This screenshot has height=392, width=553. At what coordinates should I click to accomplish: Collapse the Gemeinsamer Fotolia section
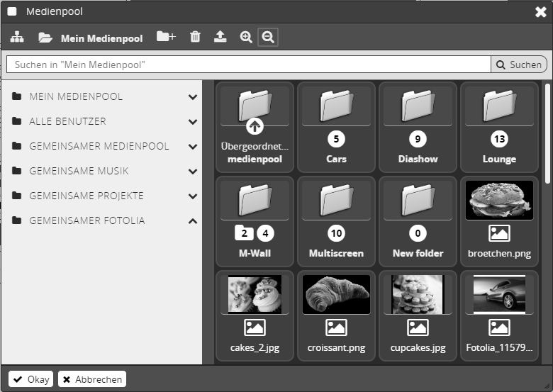pyautogui.click(x=193, y=221)
